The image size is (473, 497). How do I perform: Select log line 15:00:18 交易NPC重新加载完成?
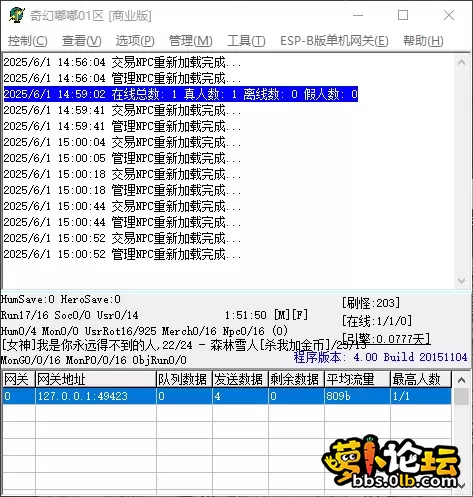(x=122, y=174)
